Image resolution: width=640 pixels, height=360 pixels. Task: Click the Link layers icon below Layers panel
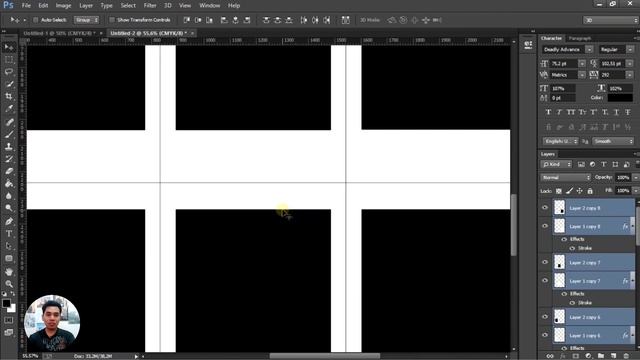[x=550, y=356]
